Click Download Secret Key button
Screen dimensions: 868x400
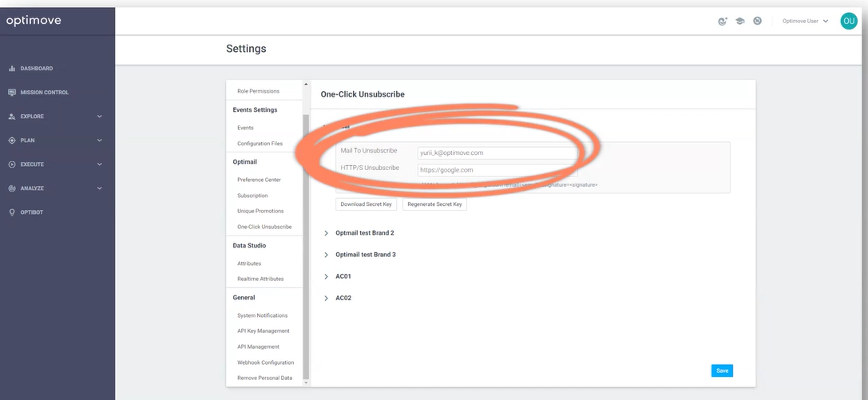366,204
